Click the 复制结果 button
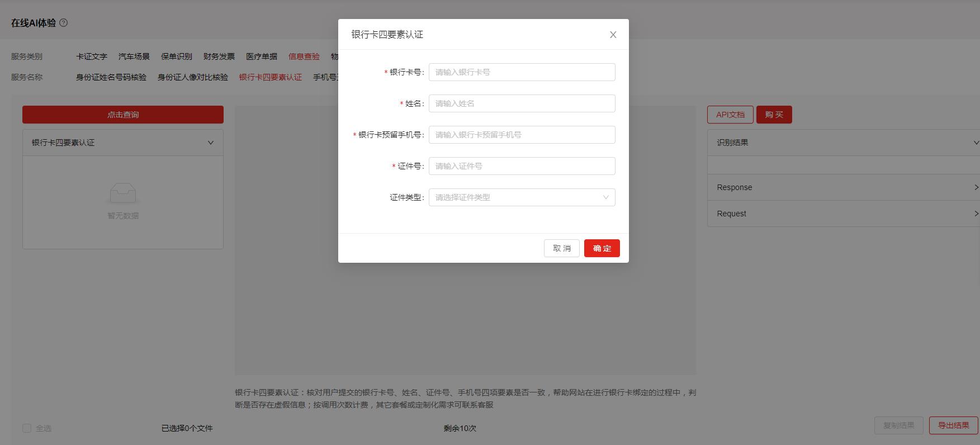This screenshot has height=445, width=980. tap(898, 425)
